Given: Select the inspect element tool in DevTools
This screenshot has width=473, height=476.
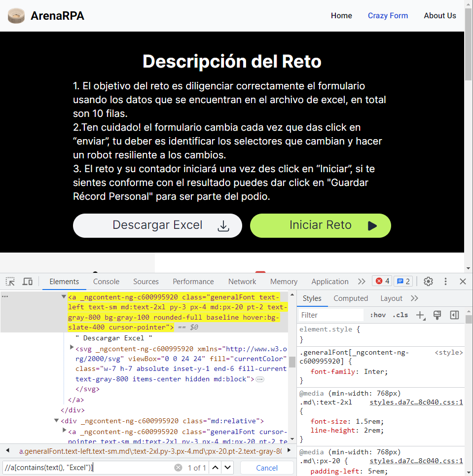Looking at the screenshot, I should 9,281.
